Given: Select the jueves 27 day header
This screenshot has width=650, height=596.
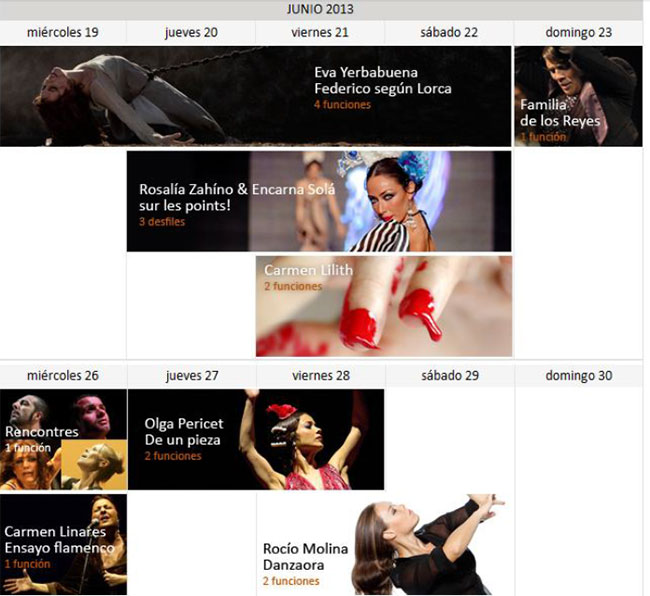Looking at the screenshot, I should tap(191, 376).
